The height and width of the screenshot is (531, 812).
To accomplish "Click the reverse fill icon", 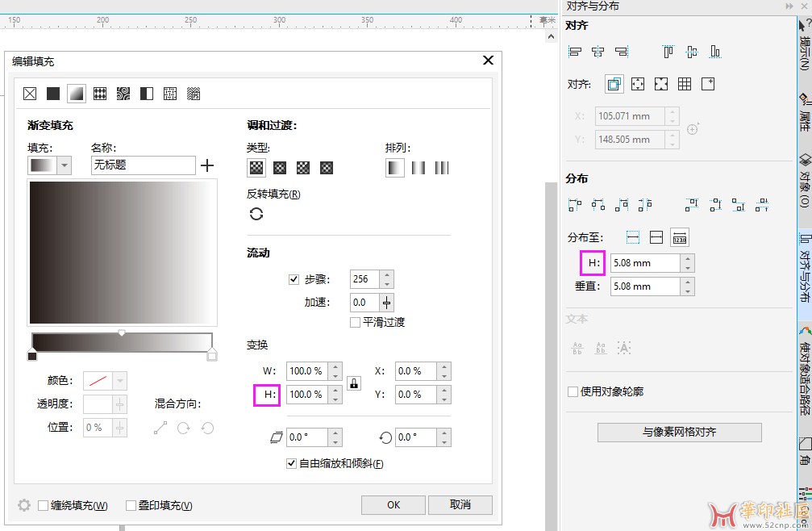I will [256, 214].
